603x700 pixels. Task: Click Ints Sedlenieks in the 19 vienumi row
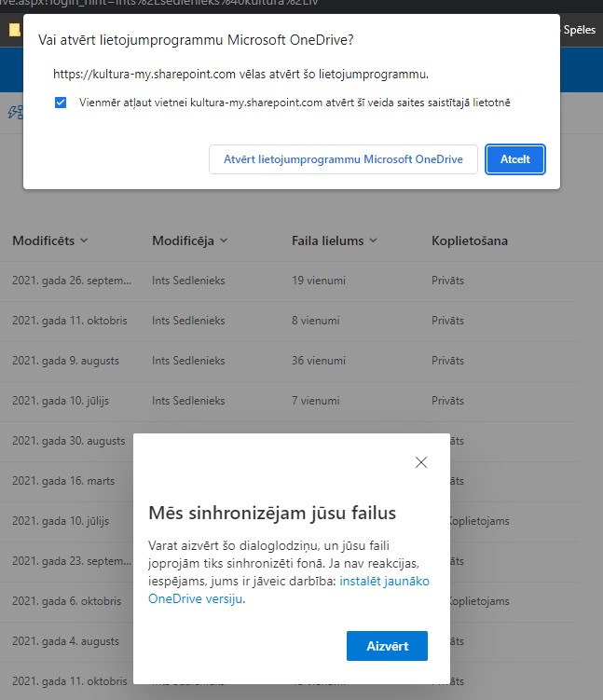(188, 281)
